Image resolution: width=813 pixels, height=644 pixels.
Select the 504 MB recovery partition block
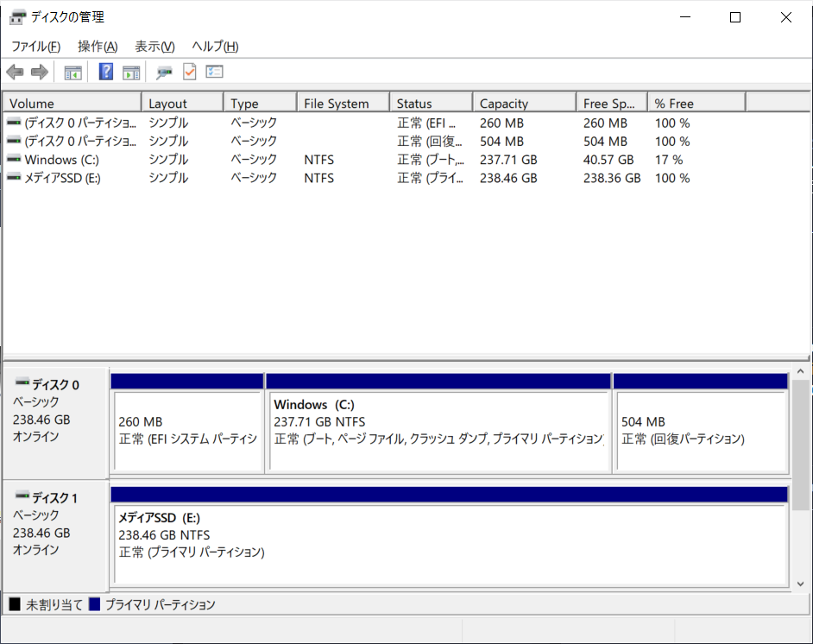(699, 430)
